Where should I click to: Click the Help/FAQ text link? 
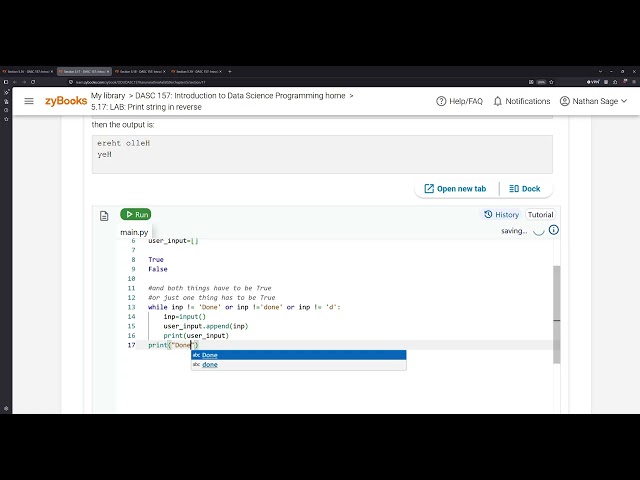point(466,101)
